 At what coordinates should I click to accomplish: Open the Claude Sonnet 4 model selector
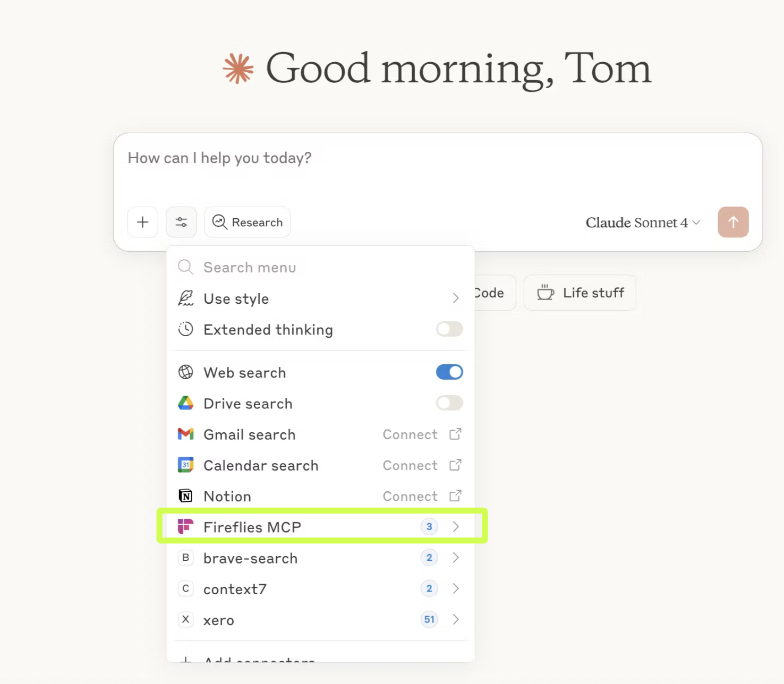643,223
